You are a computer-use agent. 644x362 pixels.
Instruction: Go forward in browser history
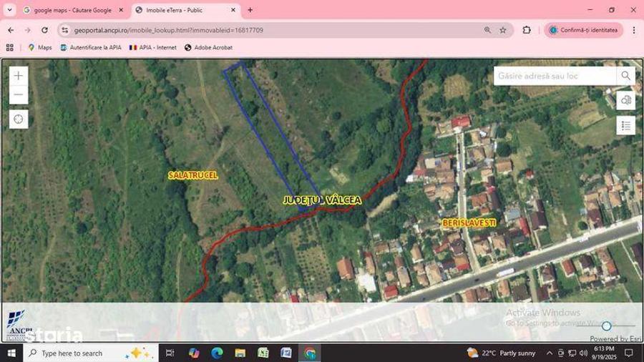27,30
